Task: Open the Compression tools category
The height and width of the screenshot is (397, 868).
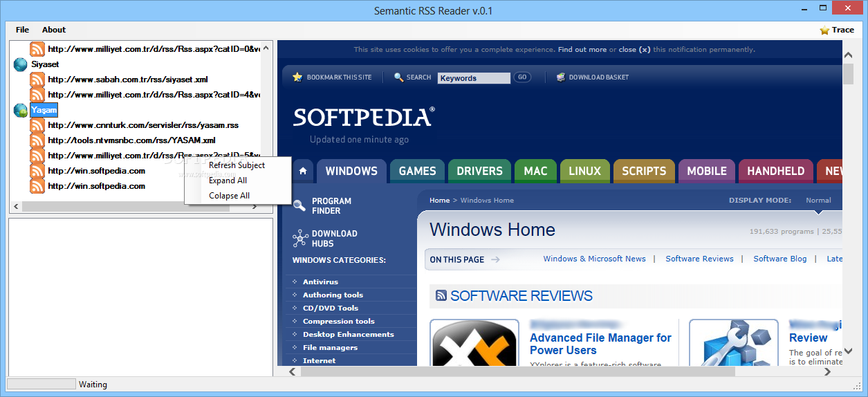Action: click(339, 322)
